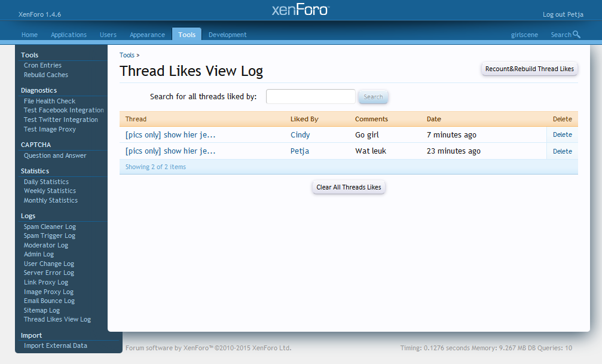Viewport: 602px width, 364px height.
Task: Open Weekly Statistics
Action: [x=50, y=191]
